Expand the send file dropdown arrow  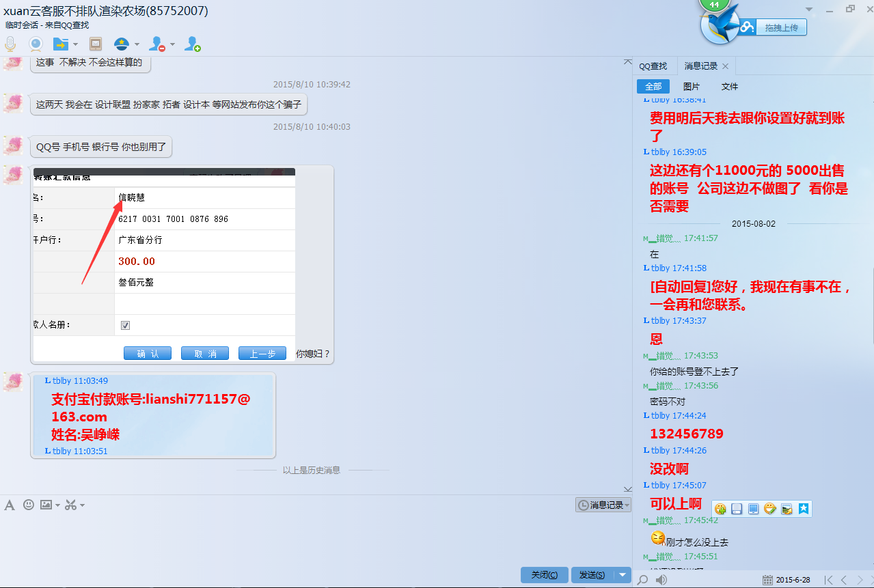pos(75,44)
